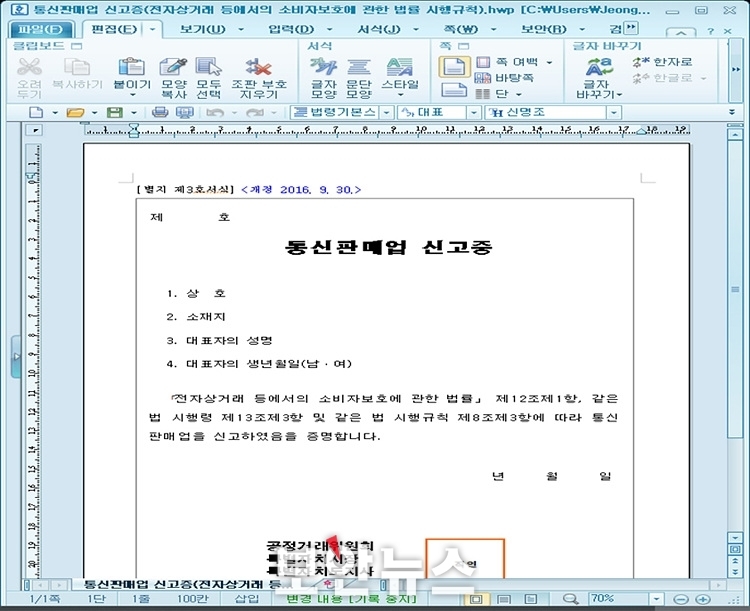Click the New Document icon

(x=36, y=112)
